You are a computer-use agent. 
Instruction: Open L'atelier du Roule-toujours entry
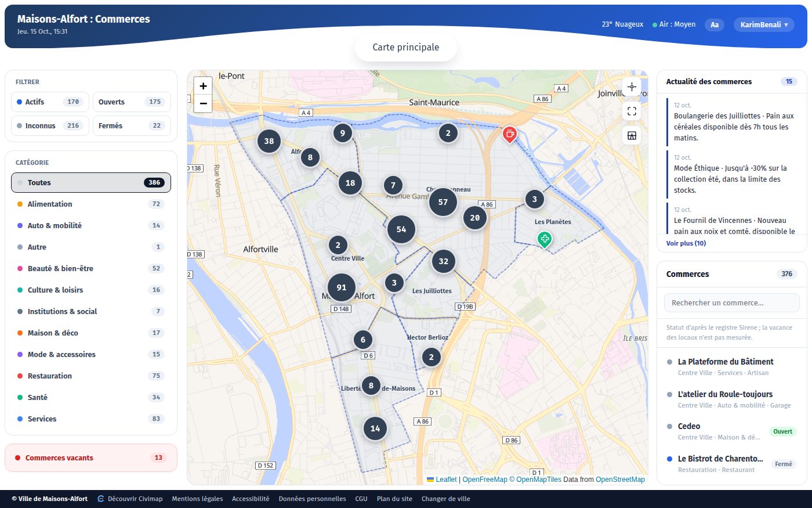coord(731,399)
